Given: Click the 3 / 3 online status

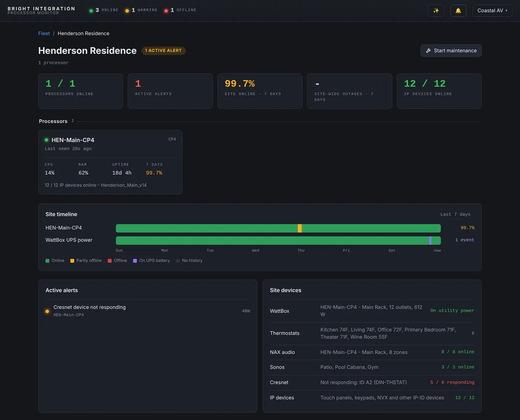Looking at the screenshot, I should (x=458, y=367).
